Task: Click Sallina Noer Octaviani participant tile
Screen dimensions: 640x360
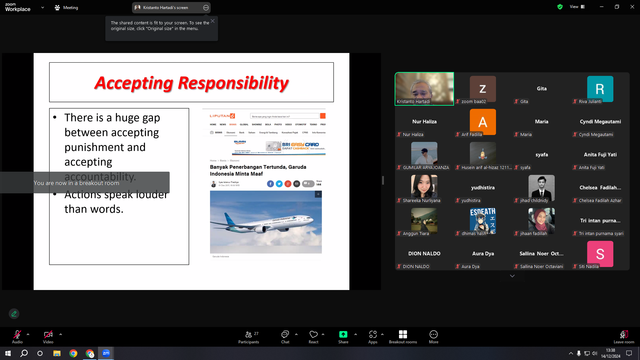Action: tap(541, 254)
